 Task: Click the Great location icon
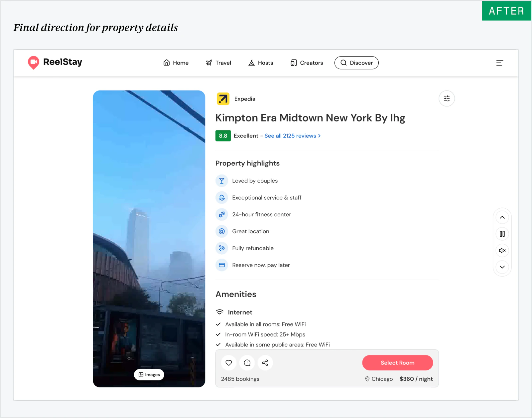click(222, 231)
